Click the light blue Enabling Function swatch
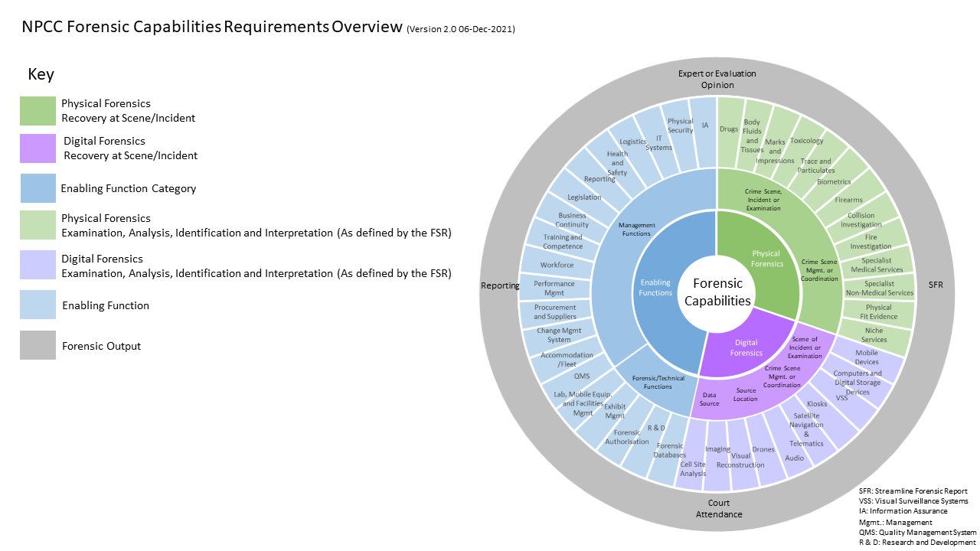Screen dimensions: 980x551 click(38, 305)
